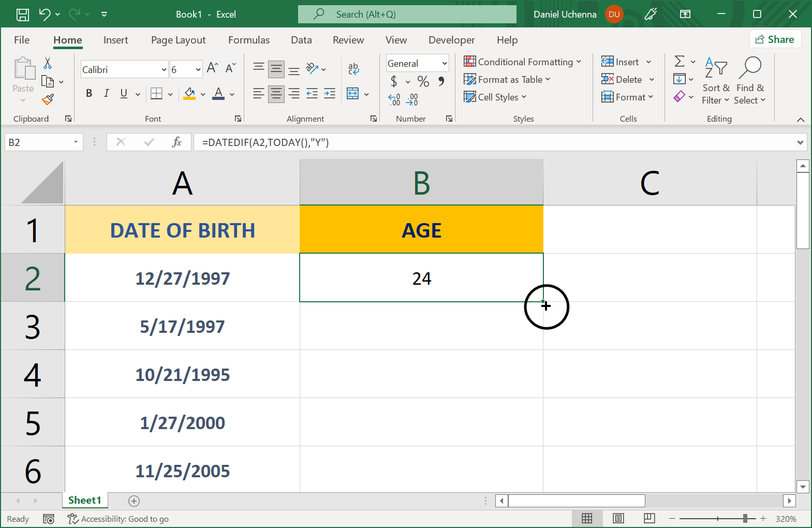This screenshot has width=812, height=528.
Task: Click the Format Painter brush icon
Action: (x=48, y=99)
